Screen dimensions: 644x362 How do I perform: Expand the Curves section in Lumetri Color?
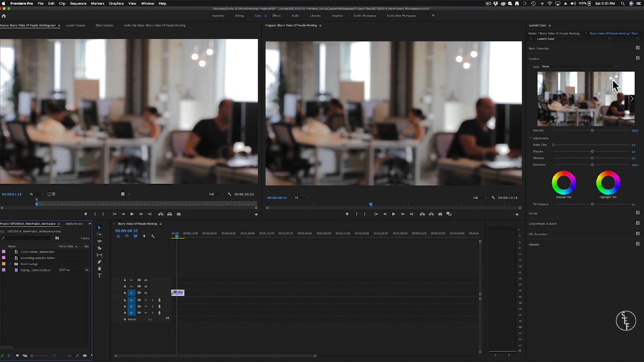(x=533, y=213)
